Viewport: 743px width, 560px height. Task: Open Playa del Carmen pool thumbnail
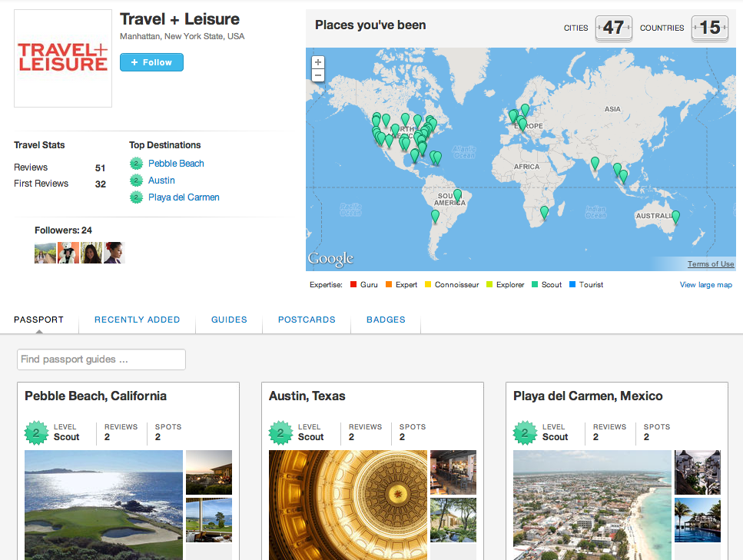698,520
